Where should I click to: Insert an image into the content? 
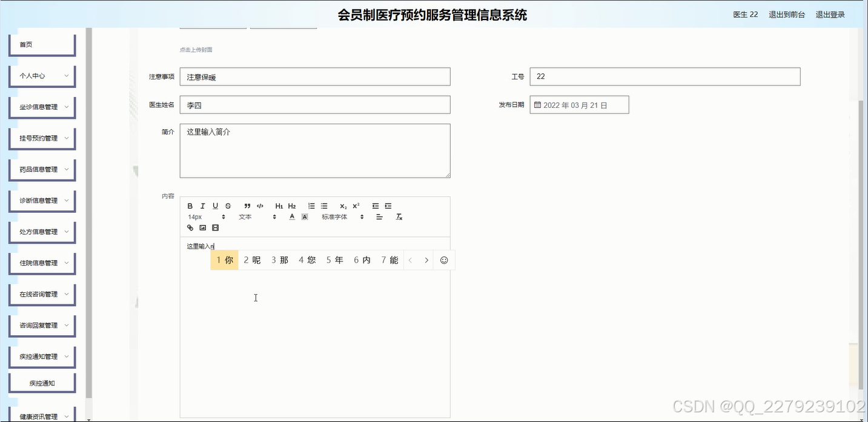(x=202, y=227)
